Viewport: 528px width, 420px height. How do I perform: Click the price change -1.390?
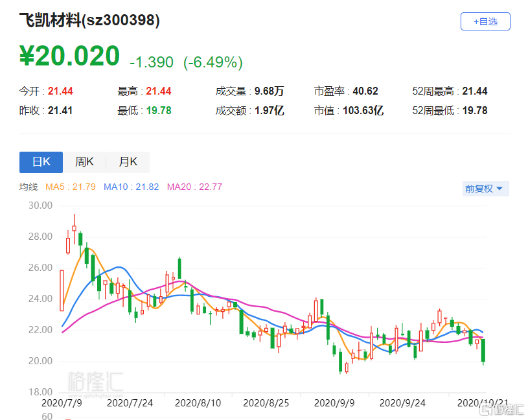click(152, 62)
